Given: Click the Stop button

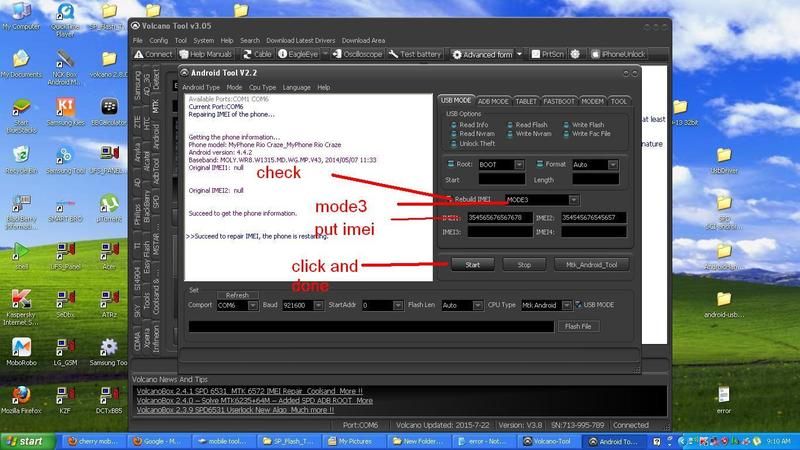Looking at the screenshot, I should [x=524, y=265].
